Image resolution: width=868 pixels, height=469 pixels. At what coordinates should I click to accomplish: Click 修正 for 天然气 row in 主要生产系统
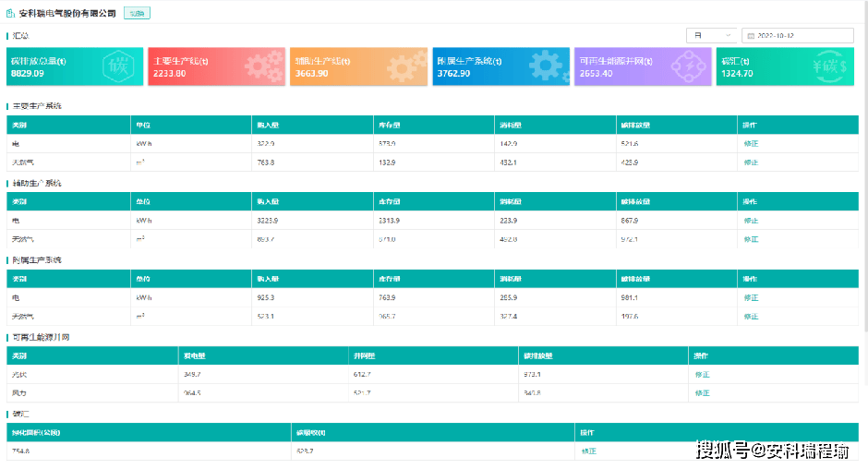click(x=751, y=162)
